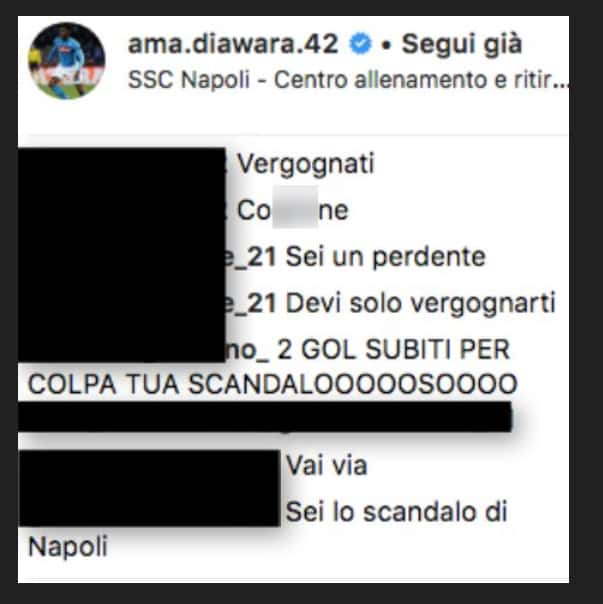Click the e_21 username beside Sei un perdente
Screen dimensions: 603x604
click(251, 257)
